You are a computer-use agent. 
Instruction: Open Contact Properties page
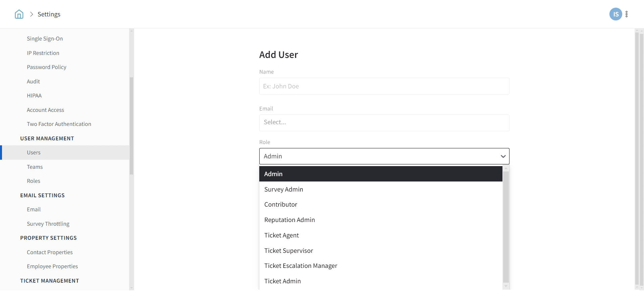click(x=50, y=252)
